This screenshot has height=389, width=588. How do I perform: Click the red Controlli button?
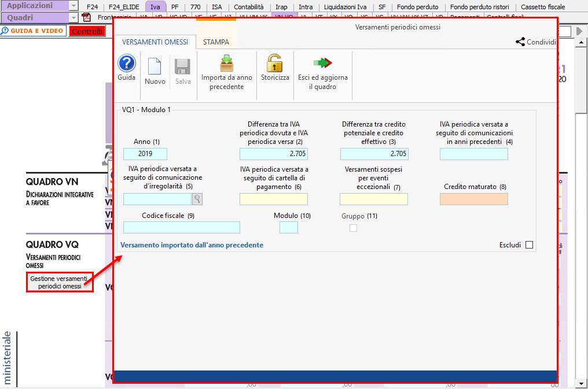point(87,31)
